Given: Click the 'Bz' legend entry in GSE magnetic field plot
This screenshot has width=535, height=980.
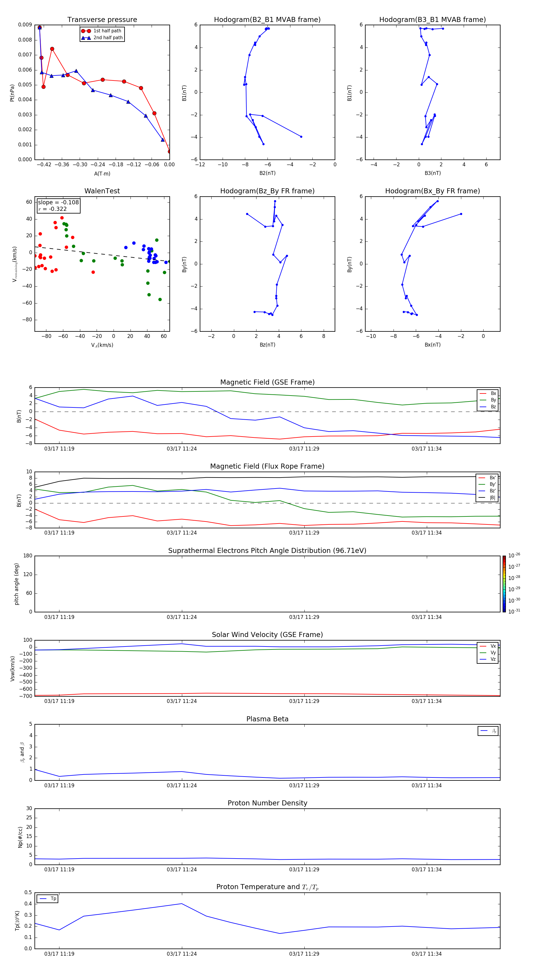Looking at the screenshot, I should 488,407.
